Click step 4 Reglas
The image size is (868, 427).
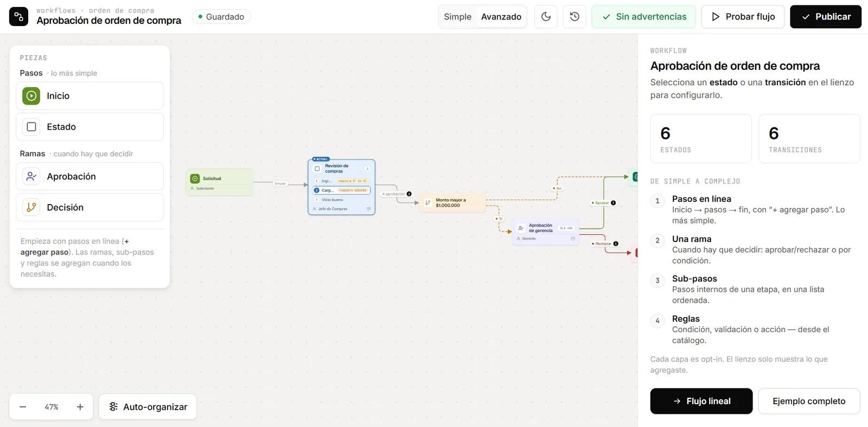coord(755,329)
